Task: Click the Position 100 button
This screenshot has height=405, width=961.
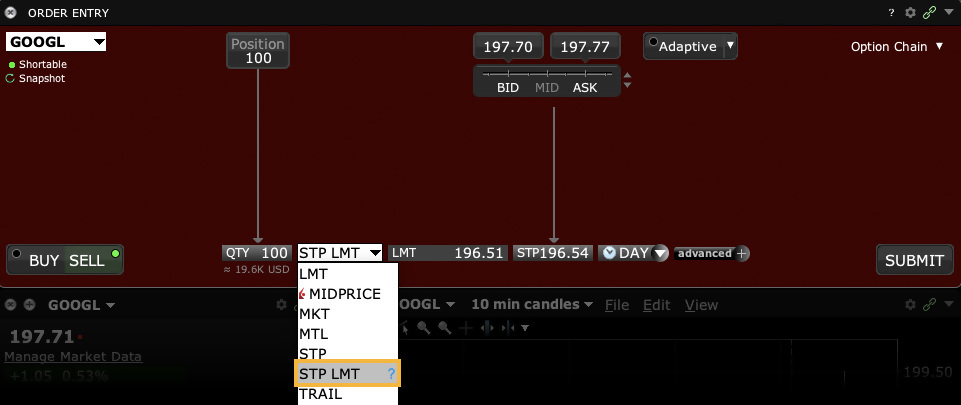Action: click(x=257, y=51)
